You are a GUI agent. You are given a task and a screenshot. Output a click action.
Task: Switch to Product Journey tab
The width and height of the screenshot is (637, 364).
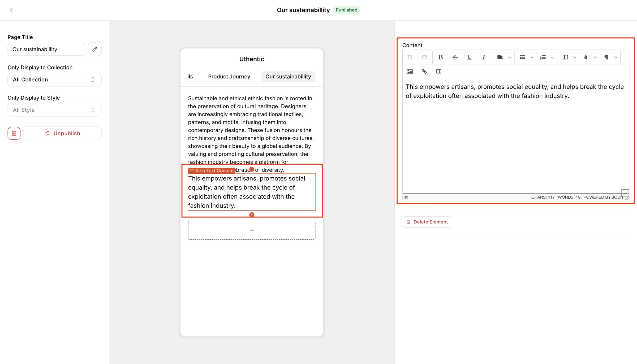(229, 77)
